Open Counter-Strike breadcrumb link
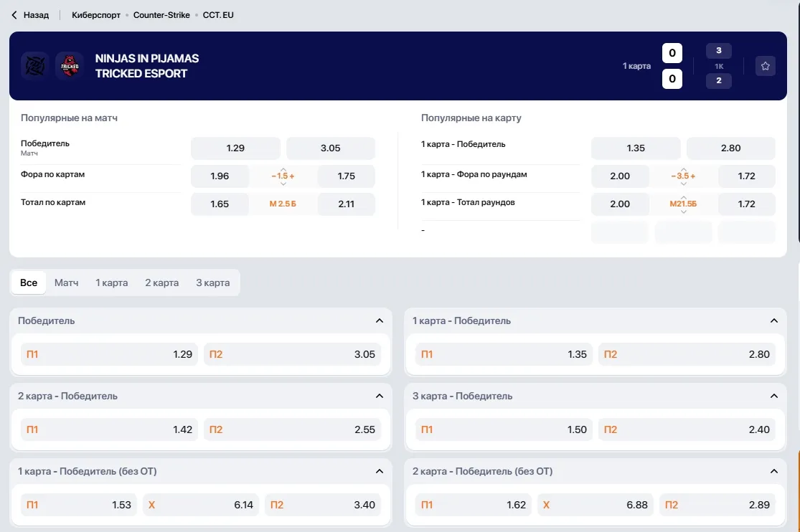This screenshot has width=800, height=532. tap(161, 15)
